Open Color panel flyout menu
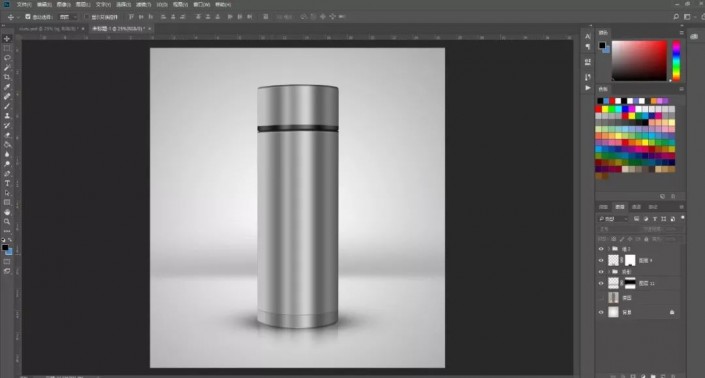705x378 pixels. 682,33
